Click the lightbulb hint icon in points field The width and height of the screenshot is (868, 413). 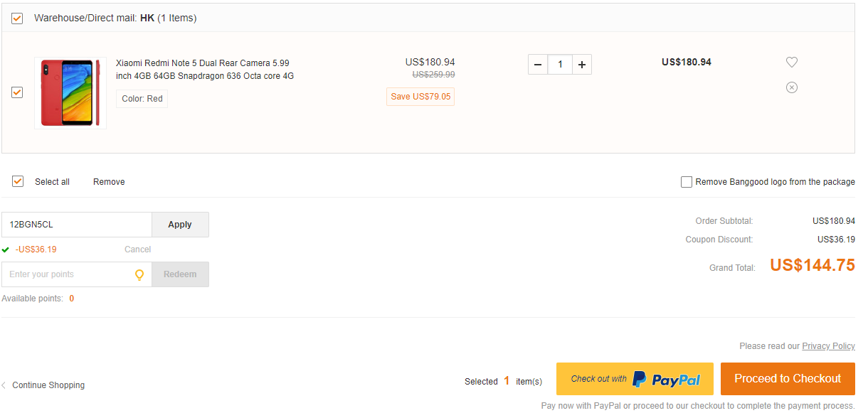pyautogui.click(x=139, y=274)
